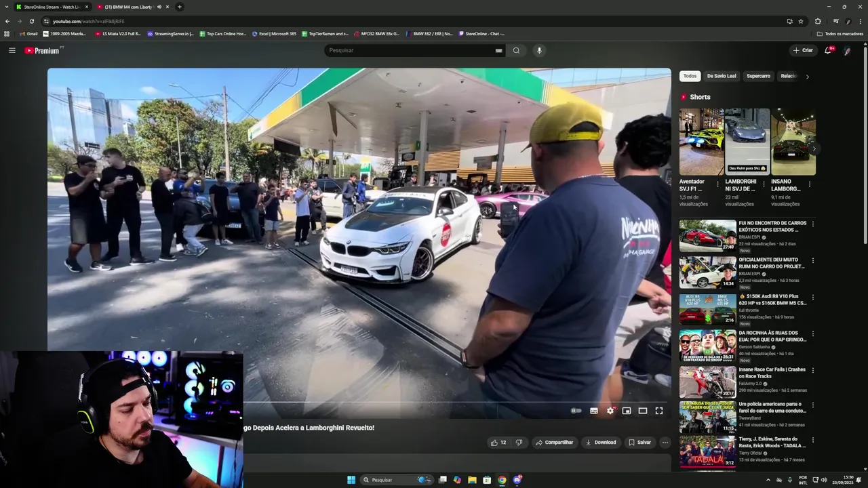
Task: Go to the YouTube Premium home logo
Action: point(42,50)
